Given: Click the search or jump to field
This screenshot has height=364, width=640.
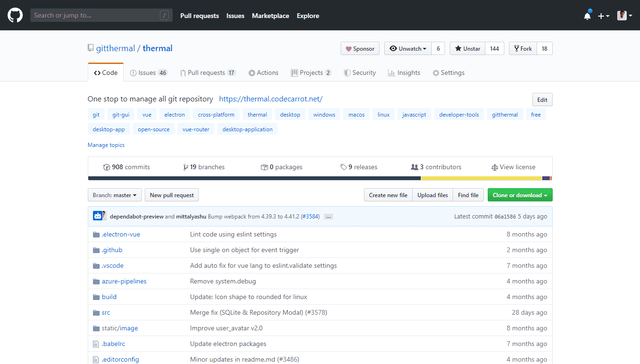Looking at the screenshot, I should (102, 15).
